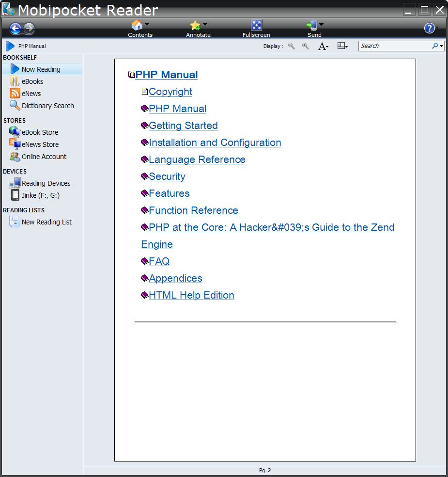
Task: Open the bold PHP Manual heading link
Action: [166, 75]
